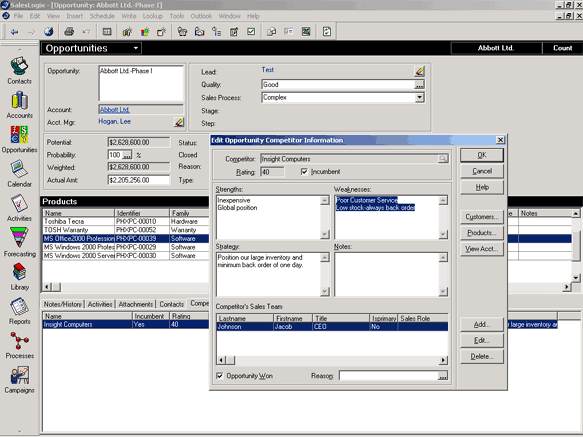
Task: Click the Cancel button
Action: [x=482, y=171]
